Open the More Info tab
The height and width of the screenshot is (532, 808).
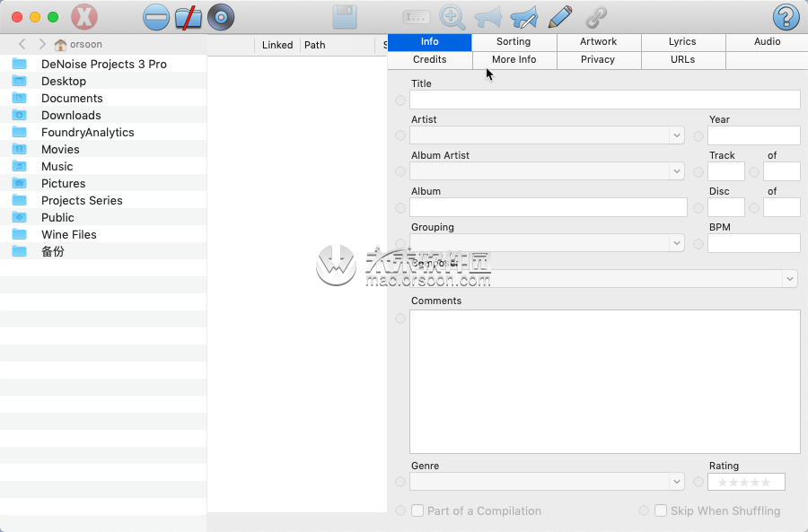pyautogui.click(x=514, y=60)
